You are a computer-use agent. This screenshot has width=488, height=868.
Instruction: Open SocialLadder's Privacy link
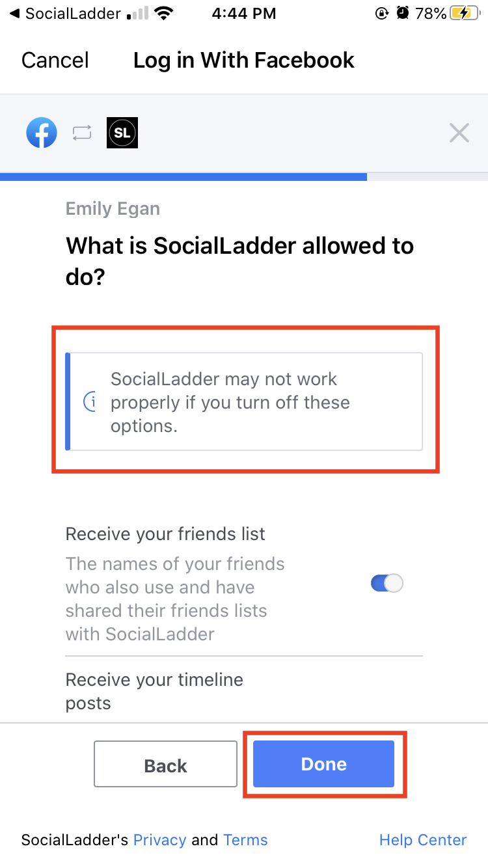click(x=159, y=840)
